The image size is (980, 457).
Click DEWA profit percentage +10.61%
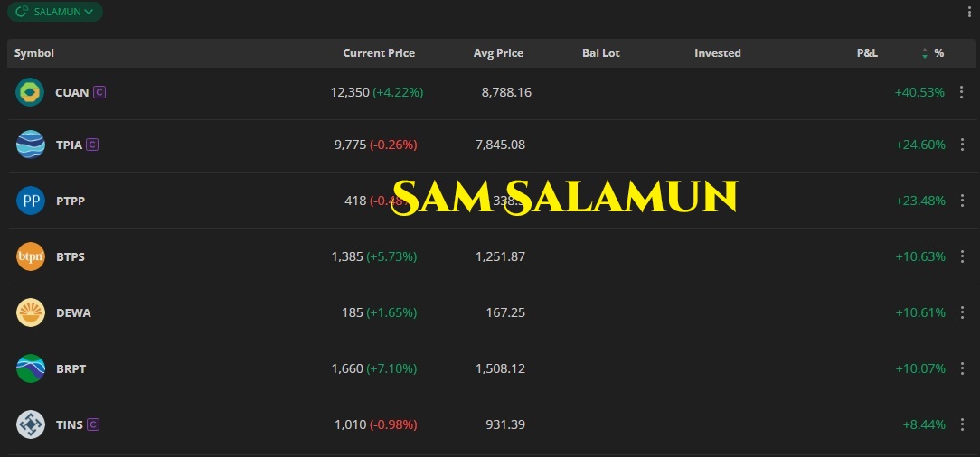tap(920, 312)
